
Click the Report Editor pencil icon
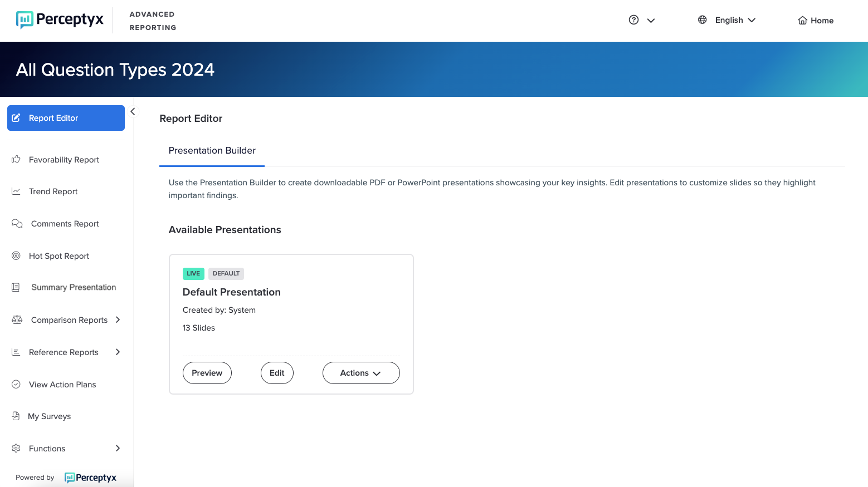coord(16,118)
